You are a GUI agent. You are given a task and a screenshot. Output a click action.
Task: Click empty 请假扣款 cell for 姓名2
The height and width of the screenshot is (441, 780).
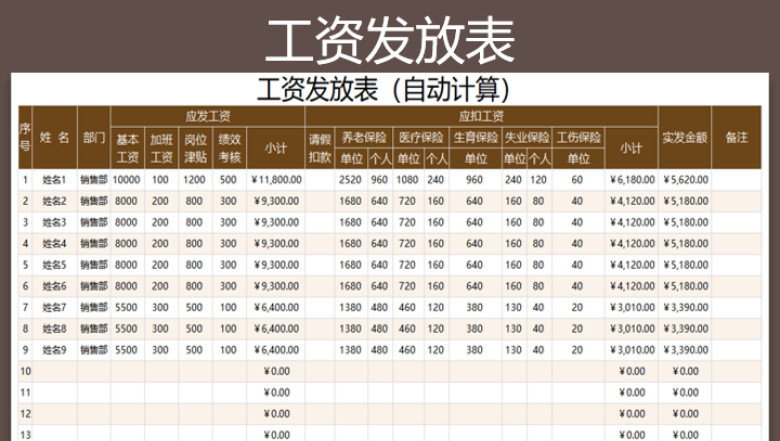point(320,201)
